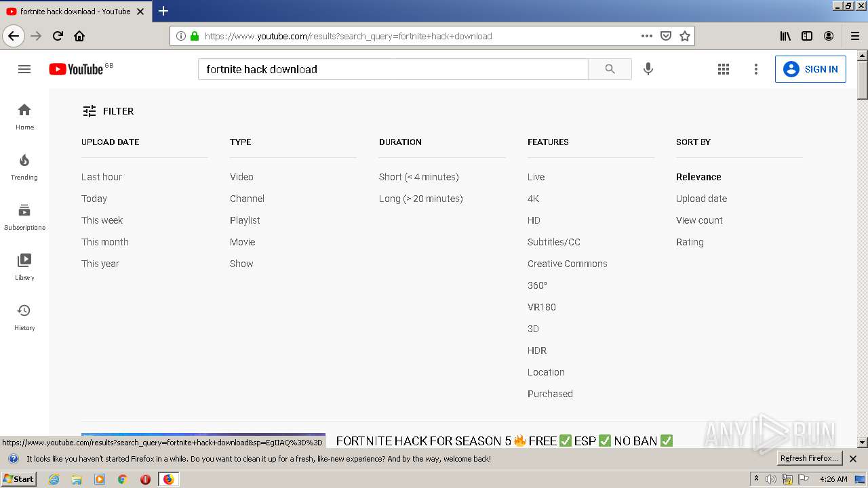868x488 pixels.
Task: Enable the 4K feature filter
Action: click(534, 199)
